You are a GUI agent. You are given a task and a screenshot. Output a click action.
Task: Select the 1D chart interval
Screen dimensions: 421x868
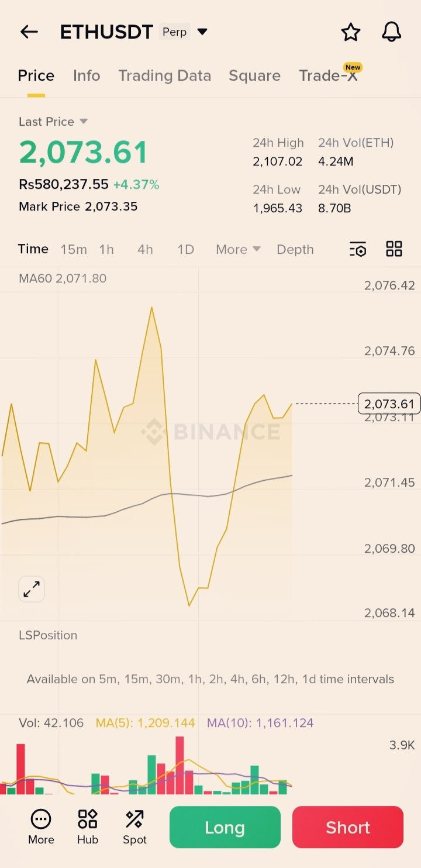point(185,250)
